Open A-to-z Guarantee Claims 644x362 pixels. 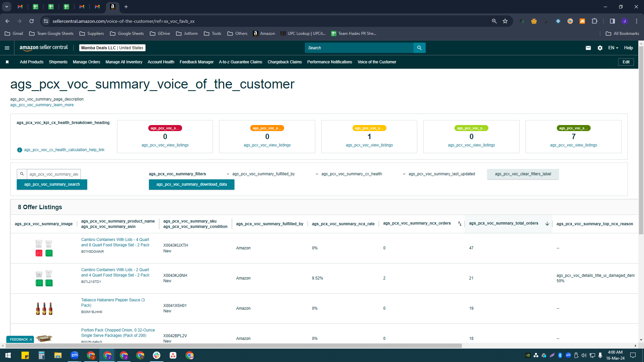(x=240, y=62)
